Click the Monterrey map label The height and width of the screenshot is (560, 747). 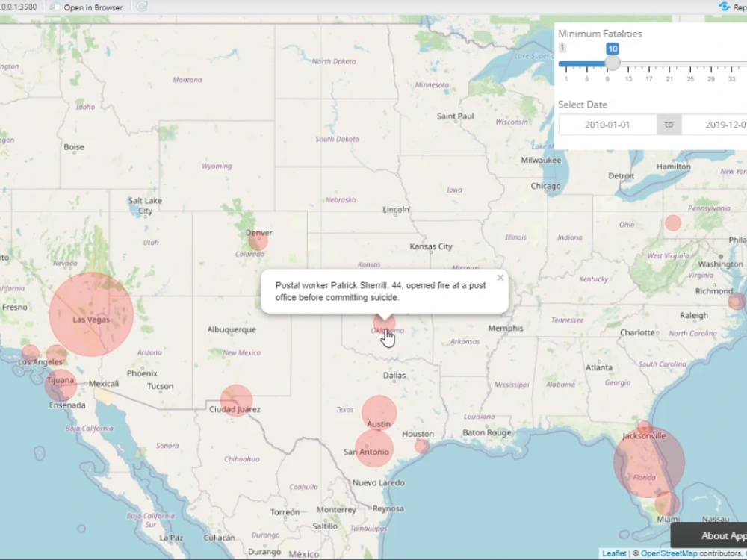point(336,509)
